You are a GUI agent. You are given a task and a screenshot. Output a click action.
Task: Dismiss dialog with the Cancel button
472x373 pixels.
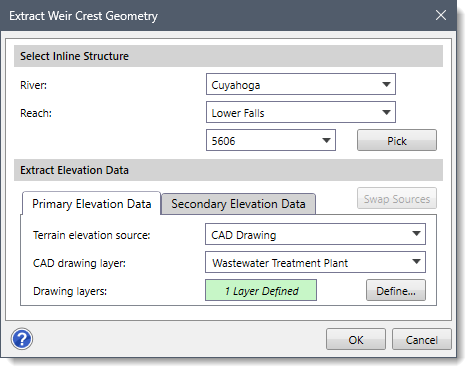[x=422, y=339]
